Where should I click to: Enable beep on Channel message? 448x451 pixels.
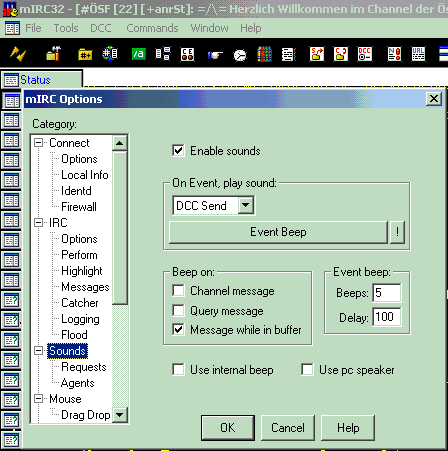click(x=178, y=291)
